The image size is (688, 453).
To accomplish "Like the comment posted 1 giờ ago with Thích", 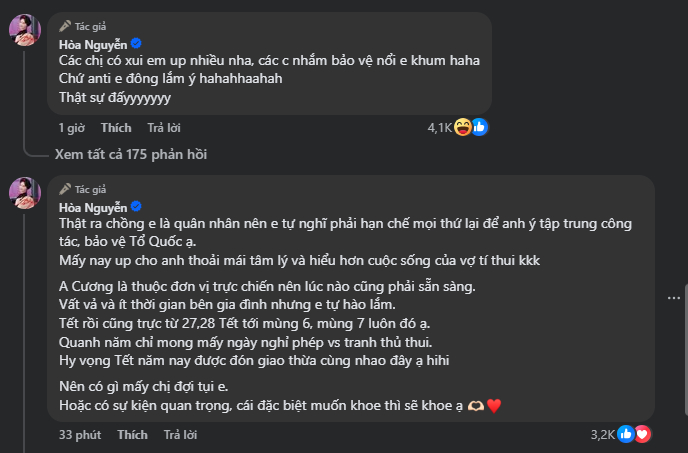I will [116, 128].
